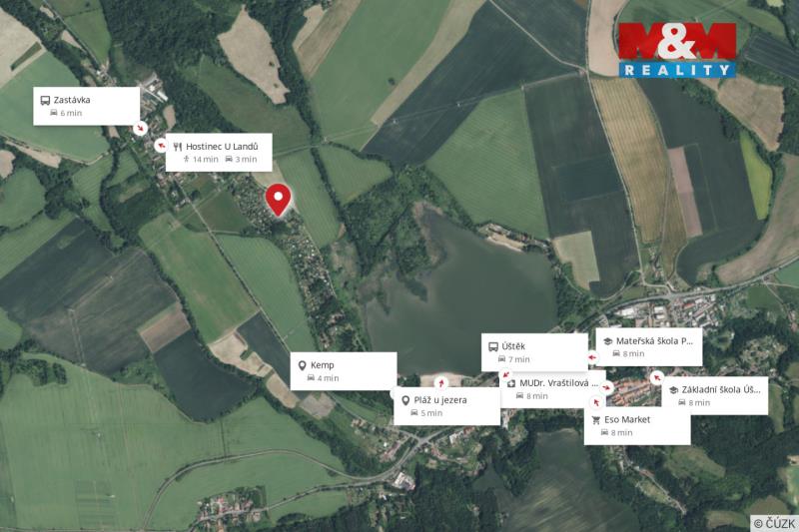Click the bus icon in Zastávka label

[45, 100]
